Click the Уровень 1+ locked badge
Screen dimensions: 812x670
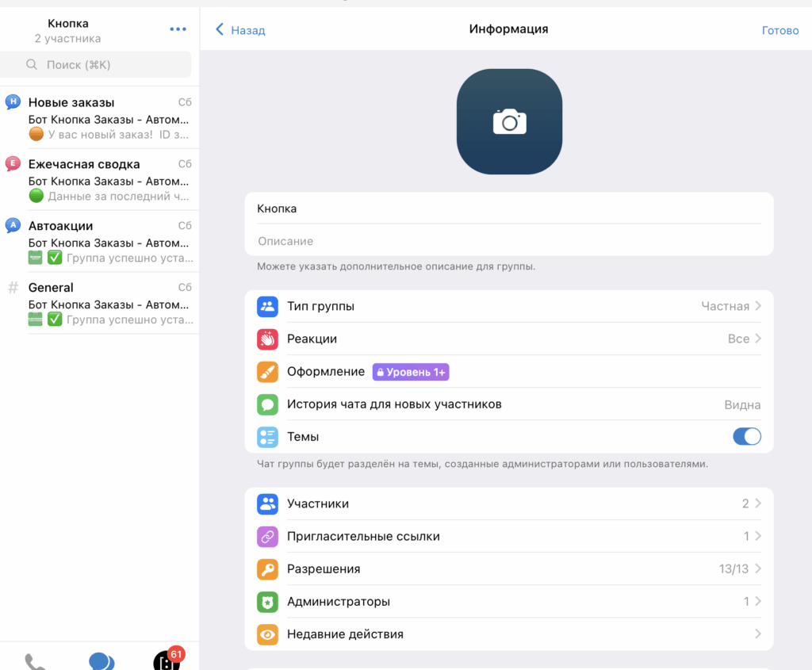point(411,372)
